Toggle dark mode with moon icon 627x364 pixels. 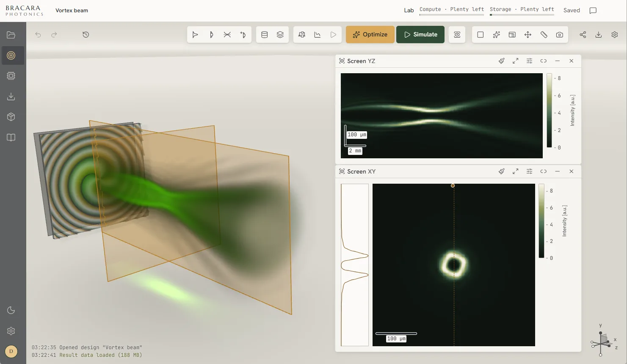click(x=11, y=310)
